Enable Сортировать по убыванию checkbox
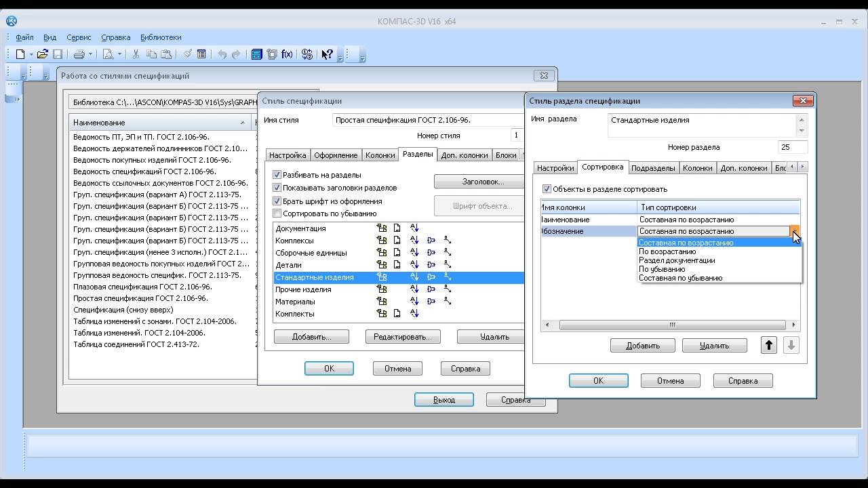The height and width of the screenshot is (488, 868). 277,213
